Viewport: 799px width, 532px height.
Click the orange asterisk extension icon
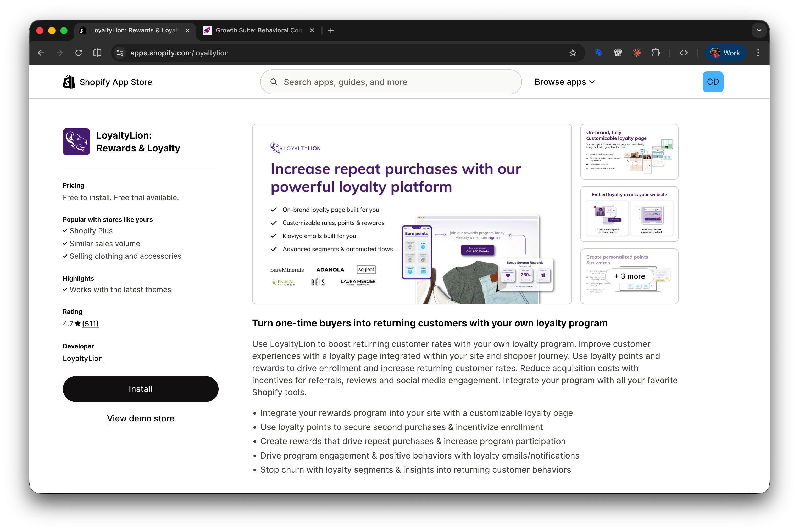637,53
